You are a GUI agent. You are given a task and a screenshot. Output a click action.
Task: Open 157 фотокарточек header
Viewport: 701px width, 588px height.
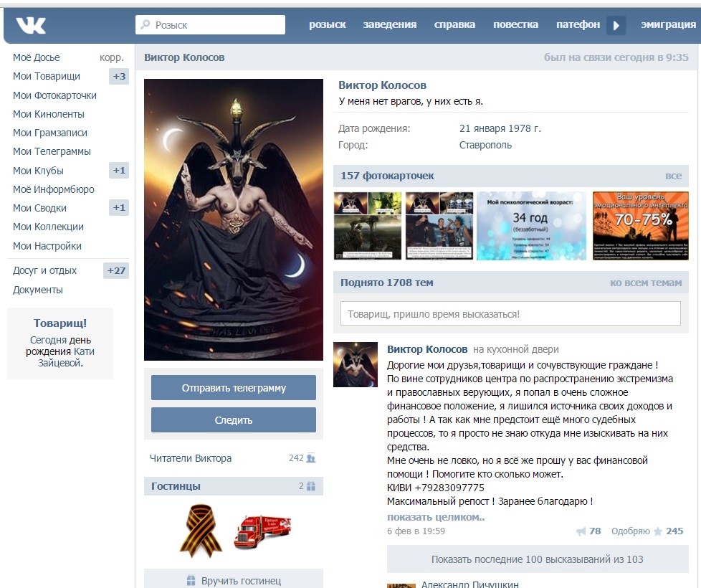click(387, 176)
